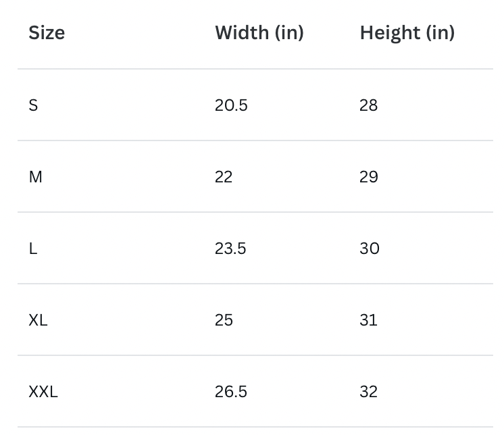504x435 pixels.
Task: Click the divider line below the XXL row
Action: [255, 427]
